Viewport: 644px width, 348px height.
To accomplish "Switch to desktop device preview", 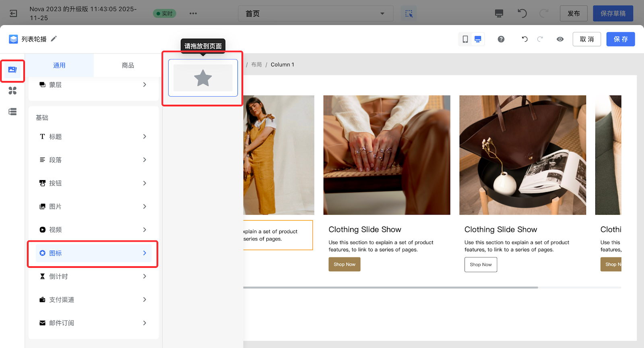I will tap(478, 39).
